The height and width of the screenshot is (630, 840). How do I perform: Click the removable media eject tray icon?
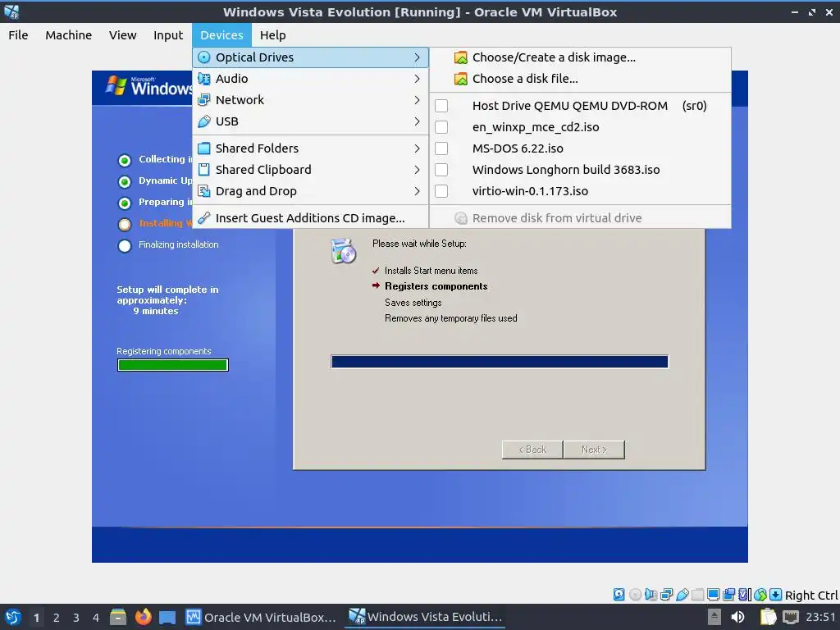pos(714,617)
